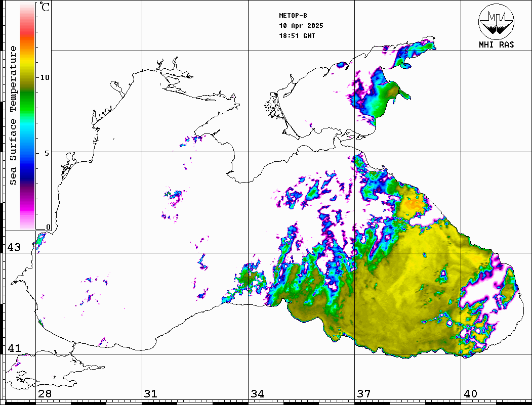Click longitude label '37'
This screenshot has height=405, width=532.
[363, 394]
